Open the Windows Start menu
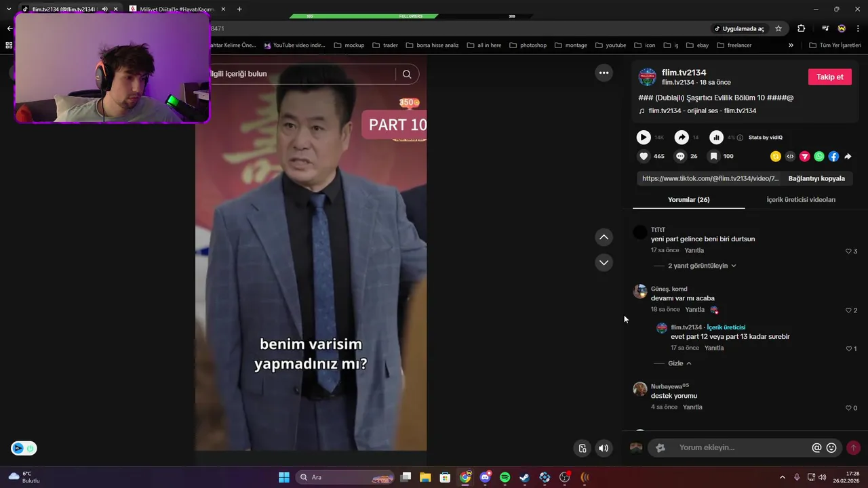Viewport: 868px width, 488px height. coord(284,477)
